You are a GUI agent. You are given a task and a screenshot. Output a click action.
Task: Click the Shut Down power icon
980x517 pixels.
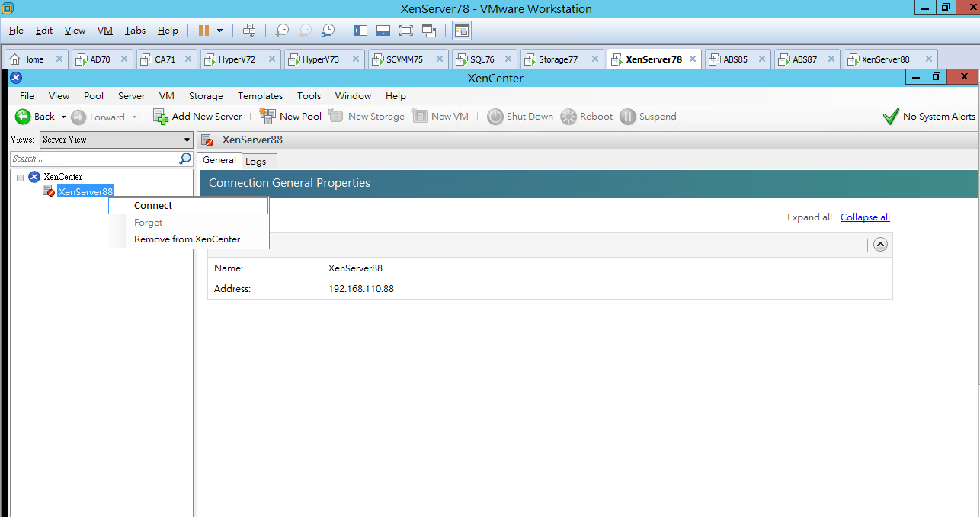[495, 117]
